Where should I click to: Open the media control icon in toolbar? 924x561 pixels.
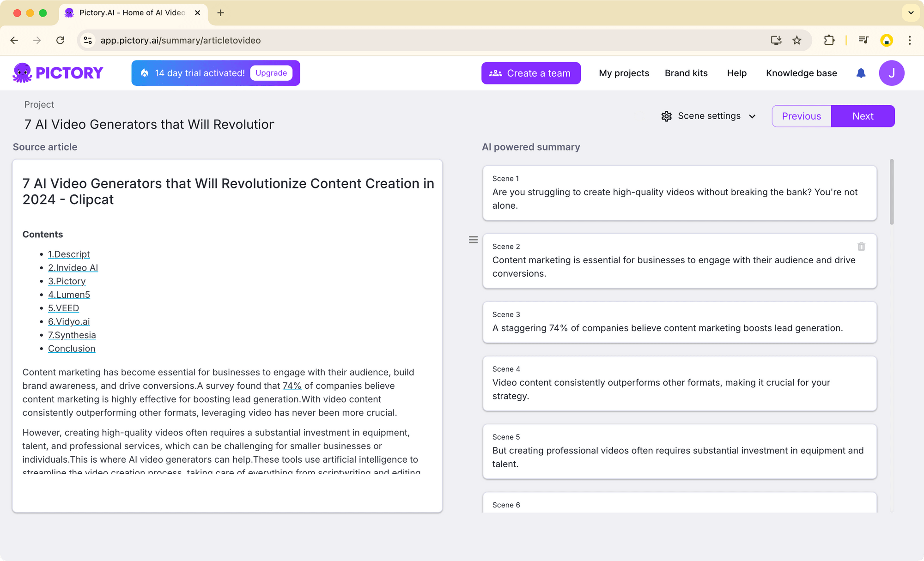tap(863, 40)
